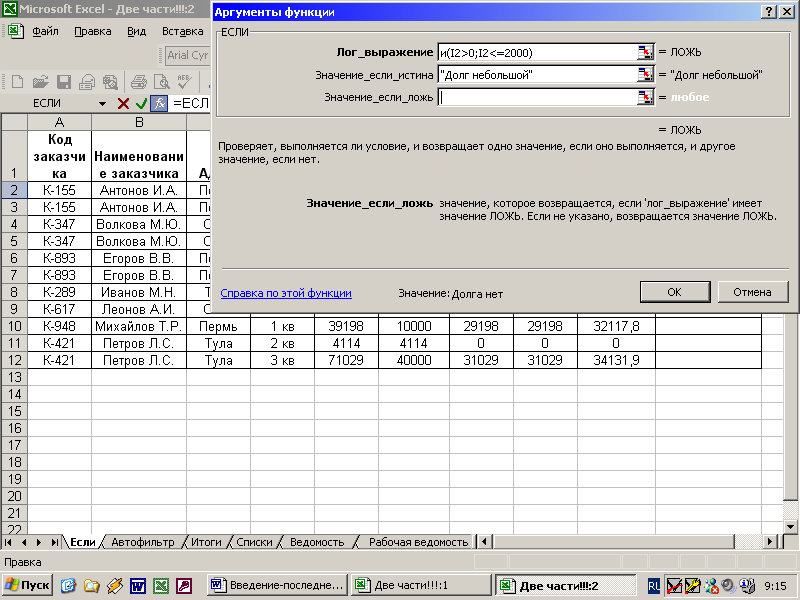Click in the Значение_если_ложь input field
Screen dimensions: 800x600
(537, 97)
